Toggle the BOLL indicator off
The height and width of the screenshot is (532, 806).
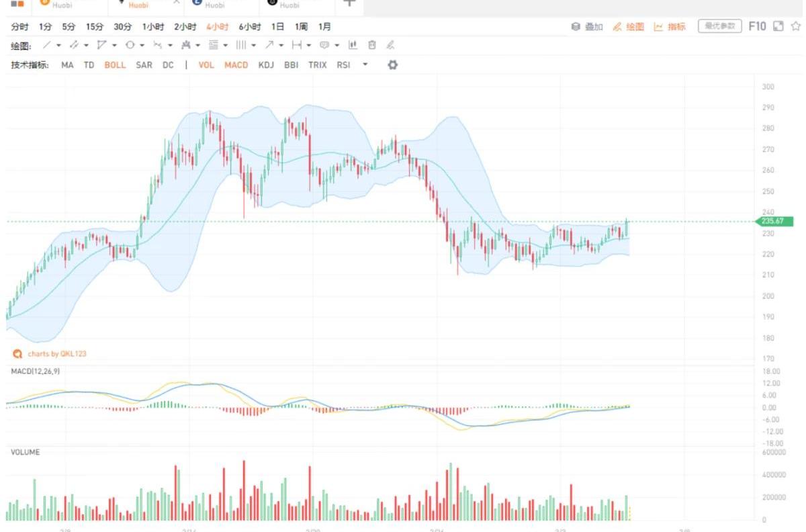coord(115,65)
